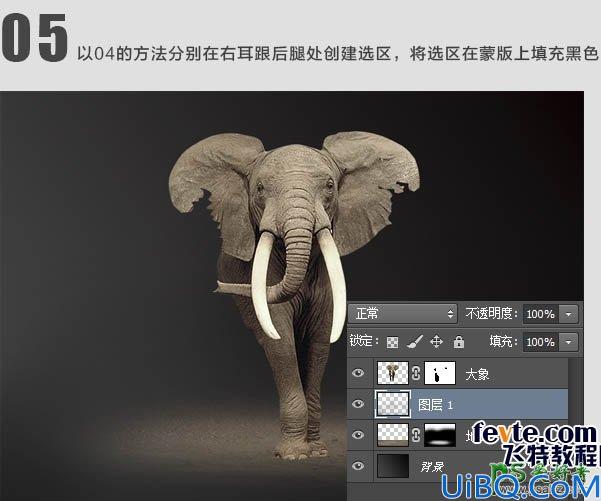Image resolution: width=601 pixels, height=501 pixels.
Task: Click the 不透明度 label
Action: [491, 314]
